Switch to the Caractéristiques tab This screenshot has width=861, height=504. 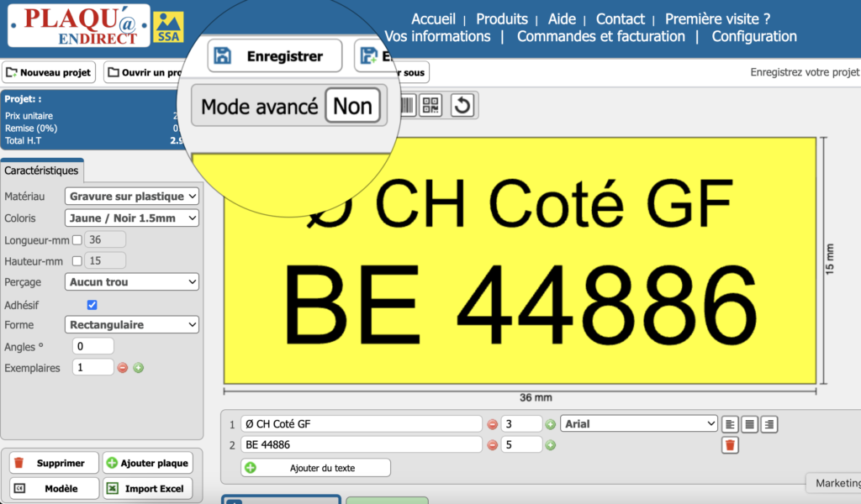click(41, 171)
